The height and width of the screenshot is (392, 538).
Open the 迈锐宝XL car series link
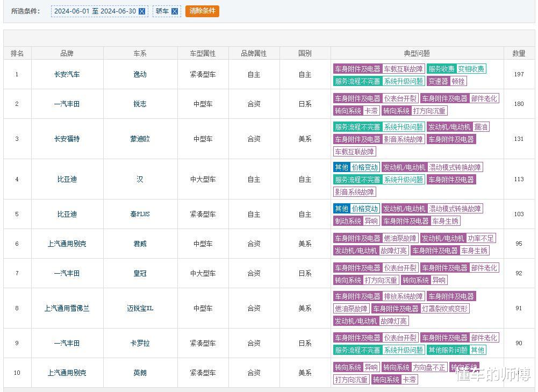point(140,308)
